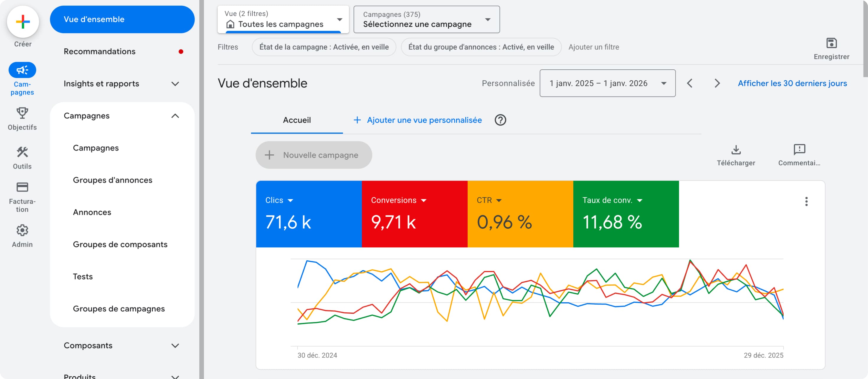Click the Créer plus button
The image size is (868, 379).
point(22,22)
